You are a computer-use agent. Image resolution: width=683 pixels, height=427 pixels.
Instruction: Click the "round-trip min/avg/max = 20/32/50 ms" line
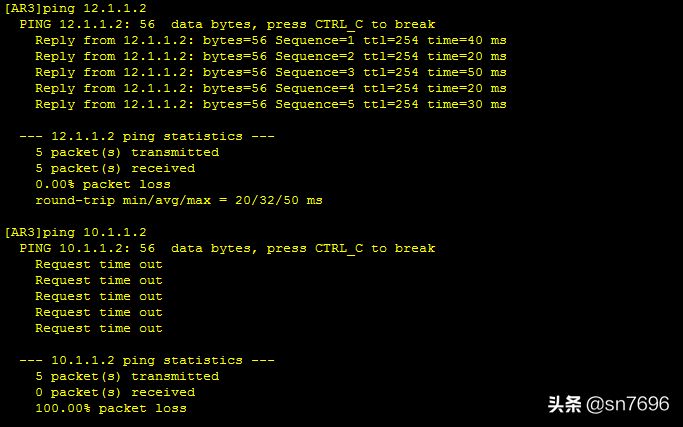coord(179,200)
